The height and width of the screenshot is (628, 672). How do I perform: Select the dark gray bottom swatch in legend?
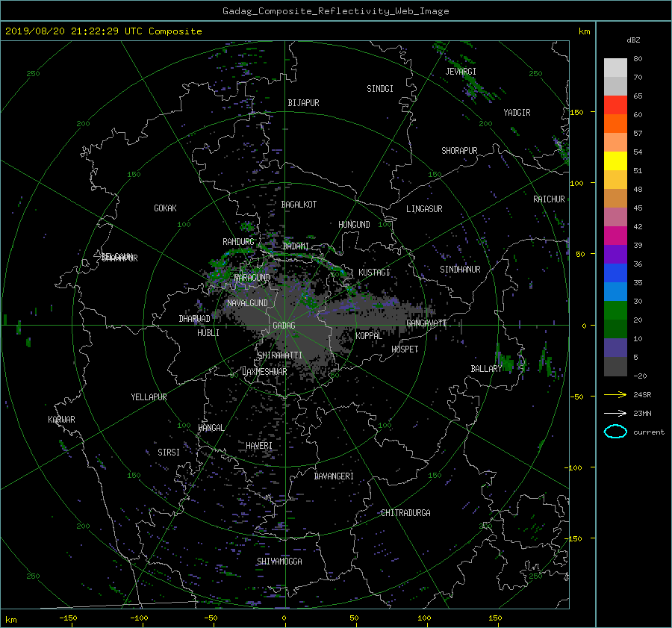(615, 367)
